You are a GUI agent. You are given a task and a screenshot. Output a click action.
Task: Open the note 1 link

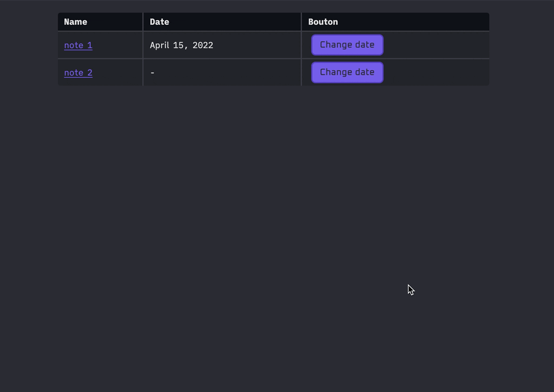tap(78, 45)
